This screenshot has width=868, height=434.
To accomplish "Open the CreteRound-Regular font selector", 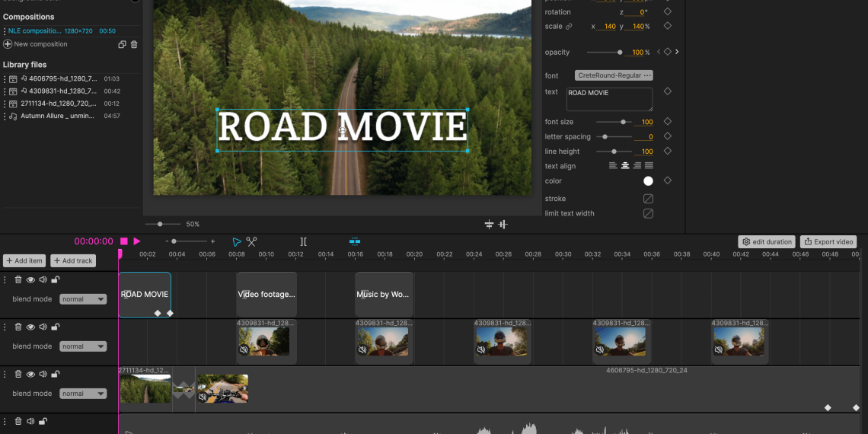I will tap(614, 75).
